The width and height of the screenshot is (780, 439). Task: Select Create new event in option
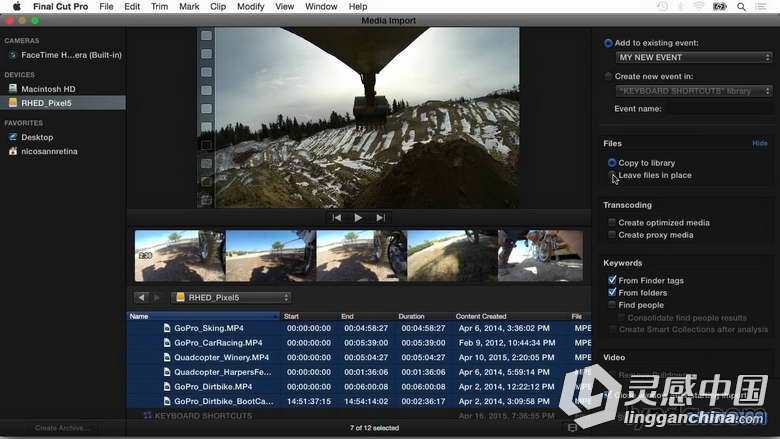point(608,77)
